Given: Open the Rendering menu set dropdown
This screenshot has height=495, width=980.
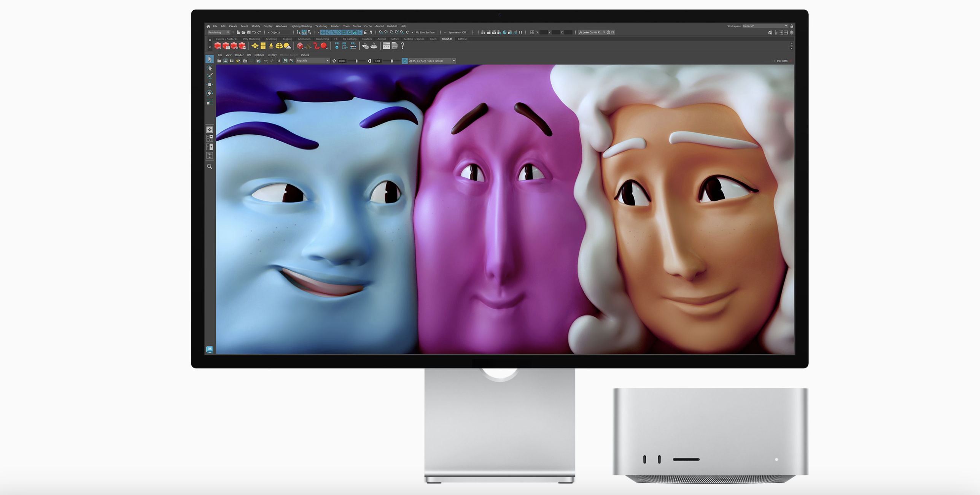Looking at the screenshot, I should [x=219, y=32].
